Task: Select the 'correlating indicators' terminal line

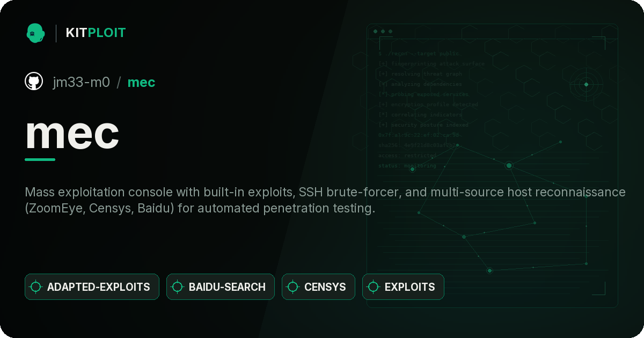Action: click(x=420, y=115)
